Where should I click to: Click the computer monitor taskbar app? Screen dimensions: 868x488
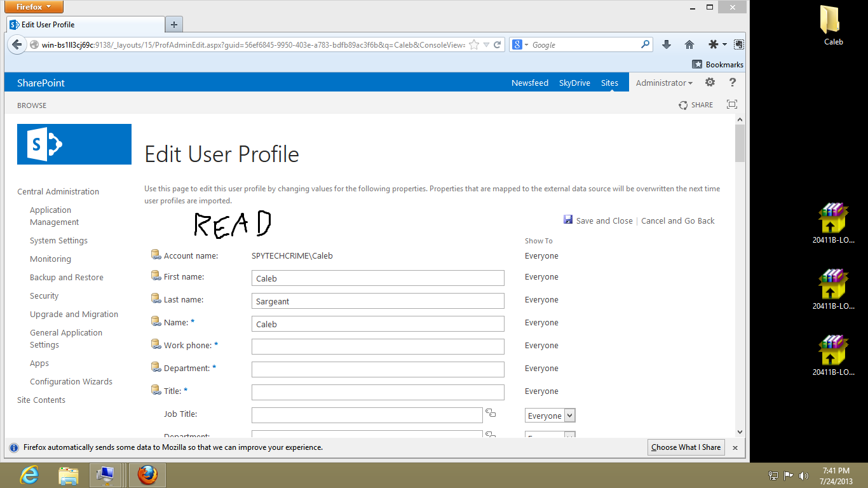point(105,475)
